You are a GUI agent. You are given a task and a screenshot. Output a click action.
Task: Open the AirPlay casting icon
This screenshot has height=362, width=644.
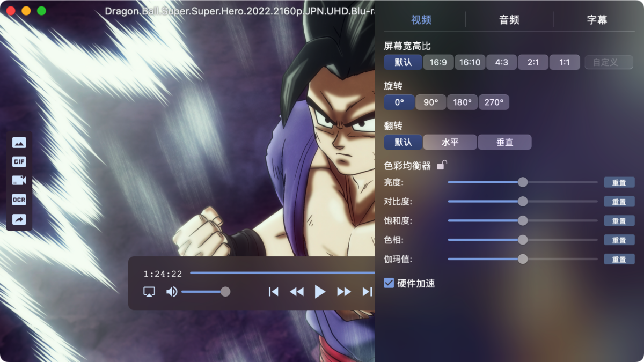[149, 292]
